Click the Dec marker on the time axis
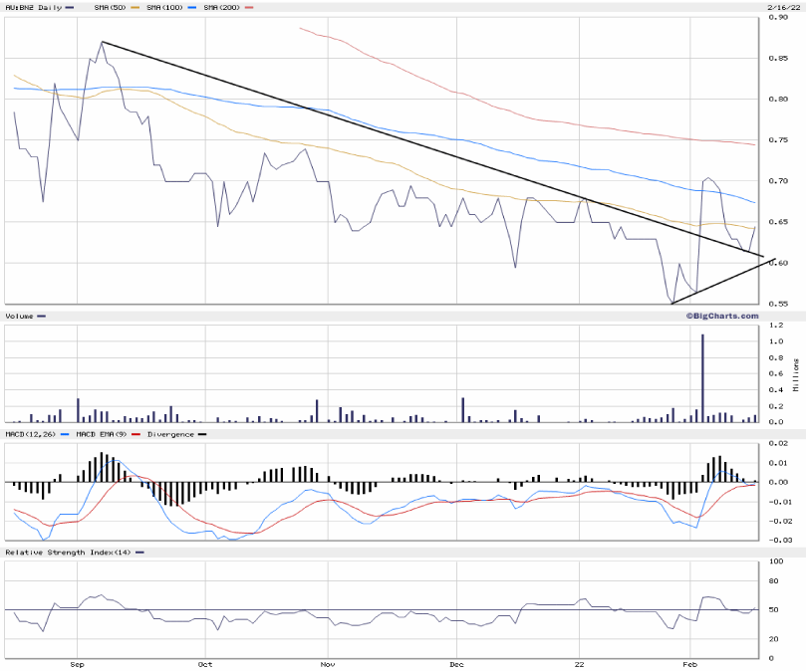 click(x=455, y=662)
